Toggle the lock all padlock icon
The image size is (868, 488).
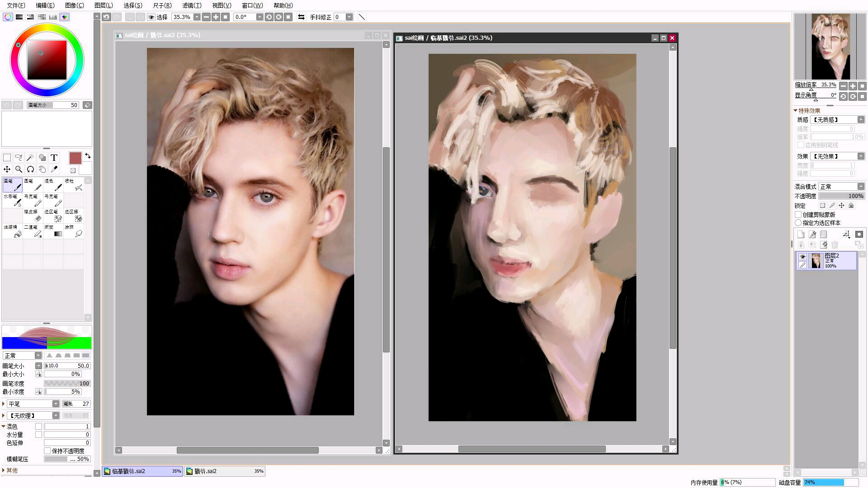[x=851, y=205]
